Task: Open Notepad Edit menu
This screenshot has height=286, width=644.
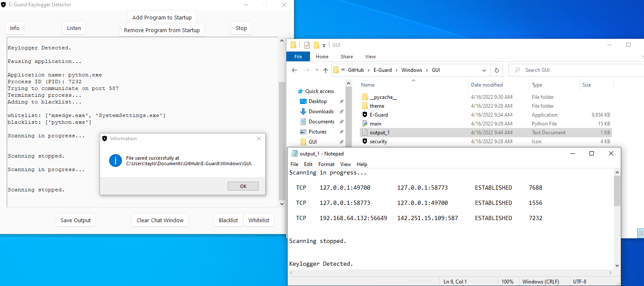Action: tap(308, 164)
